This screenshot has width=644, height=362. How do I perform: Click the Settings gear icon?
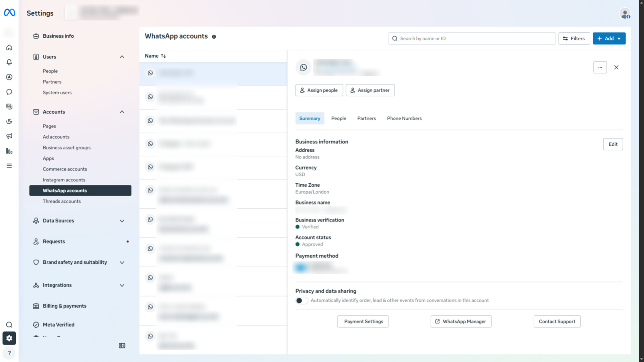9,338
